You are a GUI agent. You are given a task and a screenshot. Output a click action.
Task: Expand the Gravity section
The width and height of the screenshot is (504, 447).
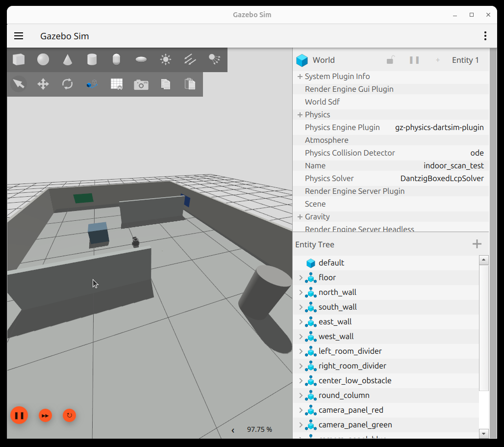(300, 217)
